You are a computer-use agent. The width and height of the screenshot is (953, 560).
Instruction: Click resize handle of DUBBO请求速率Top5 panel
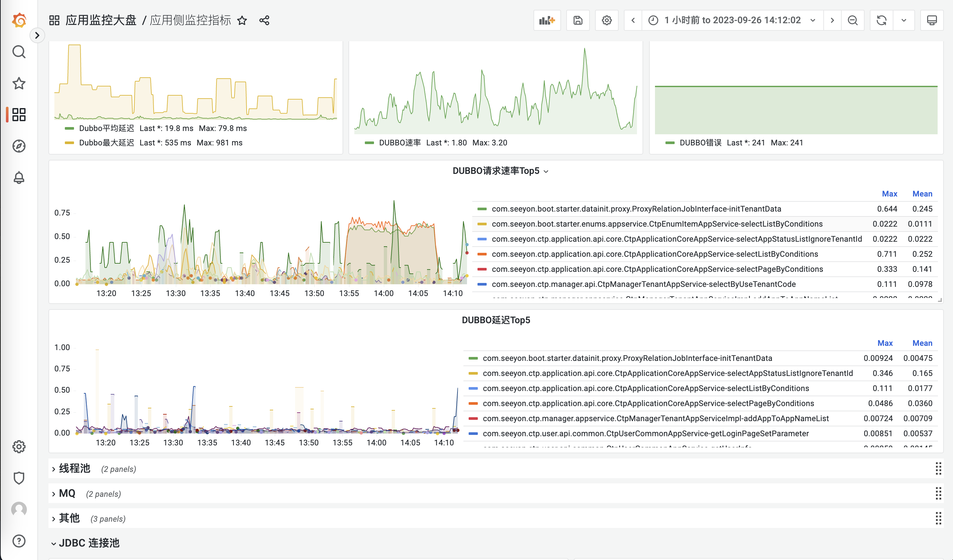[x=940, y=300]
